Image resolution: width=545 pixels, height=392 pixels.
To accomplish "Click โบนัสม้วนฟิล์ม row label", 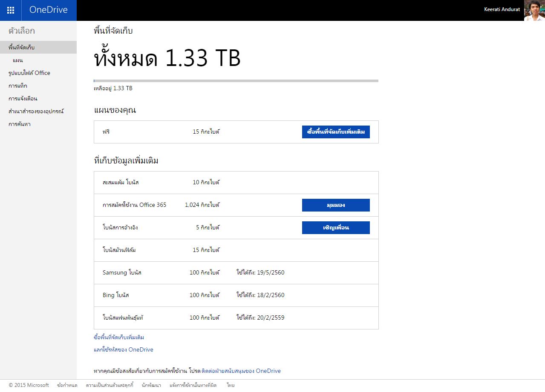I will click(x=119, y=250).
